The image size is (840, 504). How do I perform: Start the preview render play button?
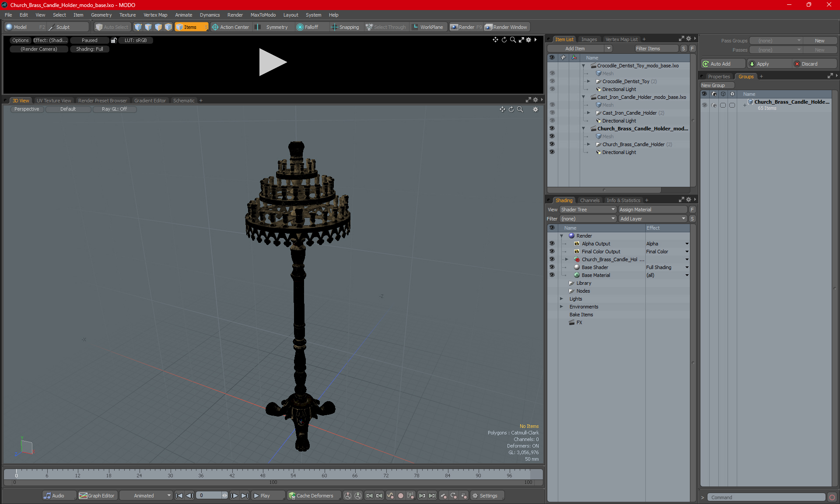click(x=272, y=62)
